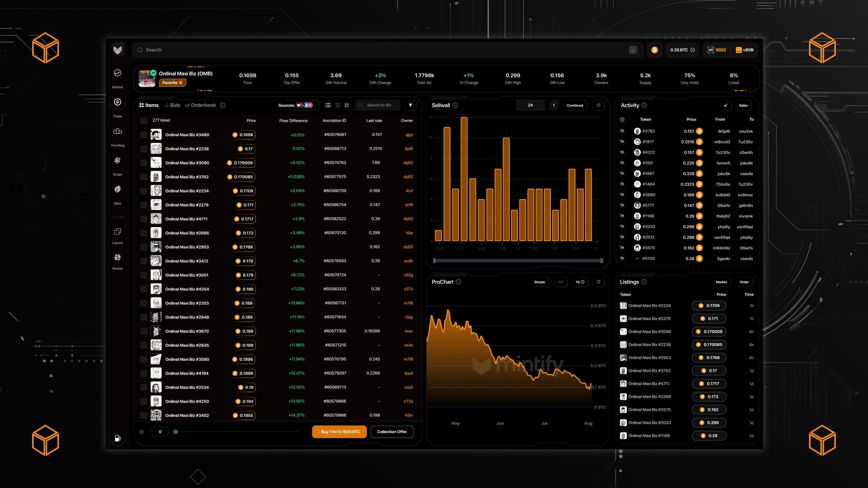Open Items settings gear icon
Viewport: 868px width, 488px height.
(x=141, y=432)
